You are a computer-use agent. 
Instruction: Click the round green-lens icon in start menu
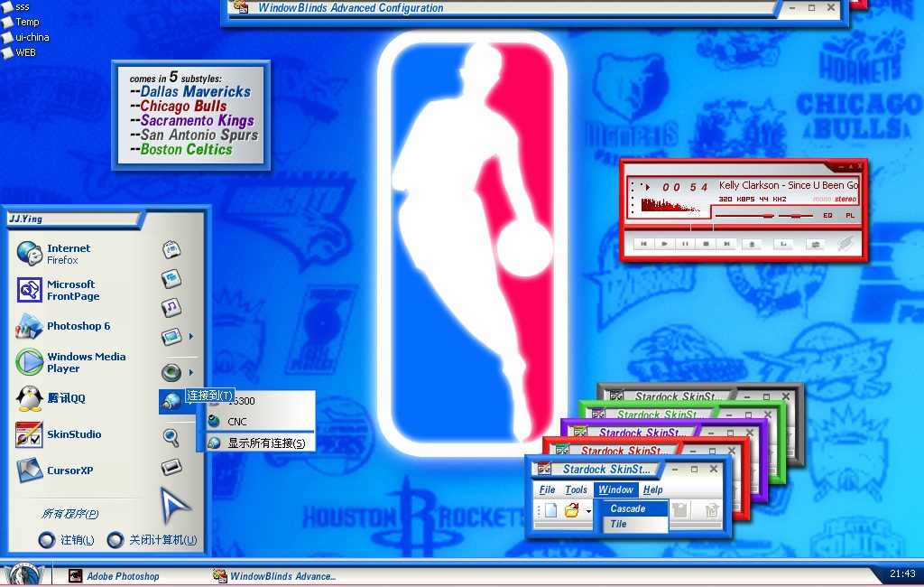171,372
